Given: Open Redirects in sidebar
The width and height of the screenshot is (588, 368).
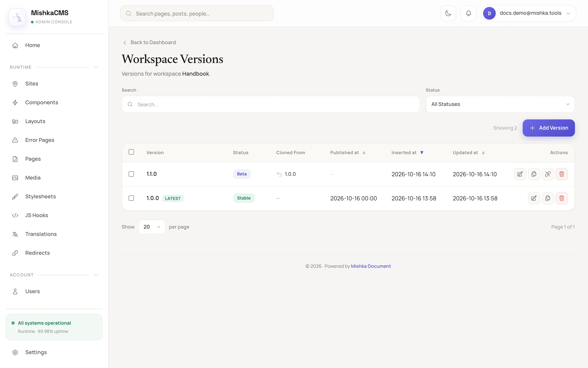Looking at the screenshot, I should (54, 253).
